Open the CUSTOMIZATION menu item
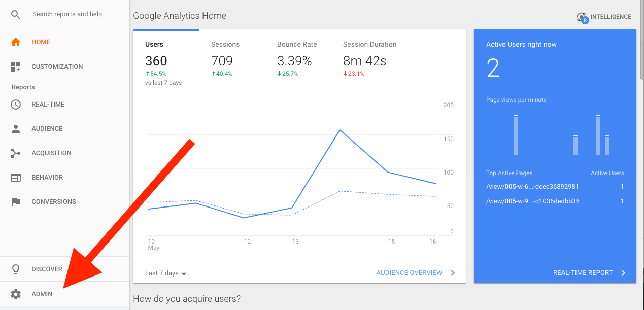This screenshot has height=310, width=644. click(x=64, y=66)
